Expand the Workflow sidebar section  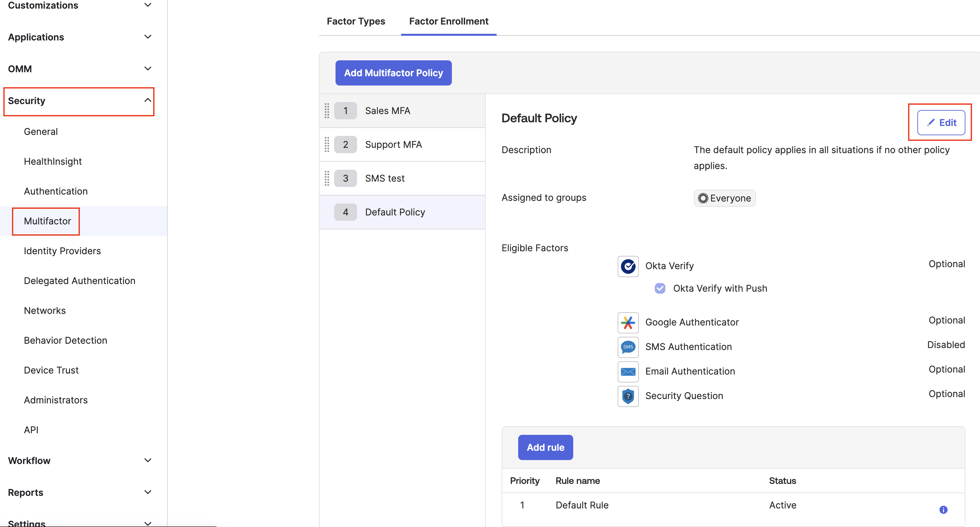click(148, 460)
